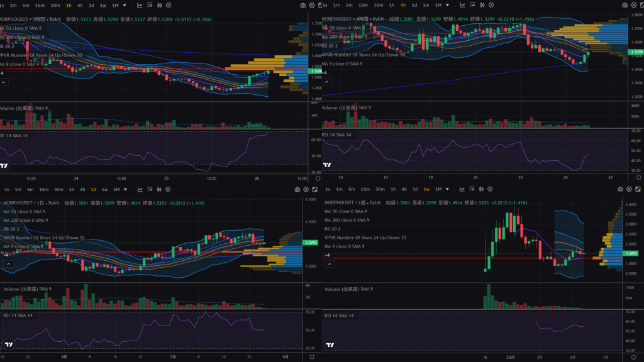Image resolution: width=644 pixels, height=362 pixels.
Task: Expand the timeframe dropdown arrow in the weekly panel
Action: coord(448,189)
